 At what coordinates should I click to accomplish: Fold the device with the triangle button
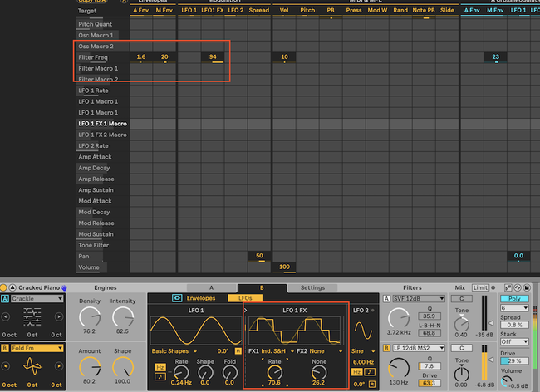point(12,287)
